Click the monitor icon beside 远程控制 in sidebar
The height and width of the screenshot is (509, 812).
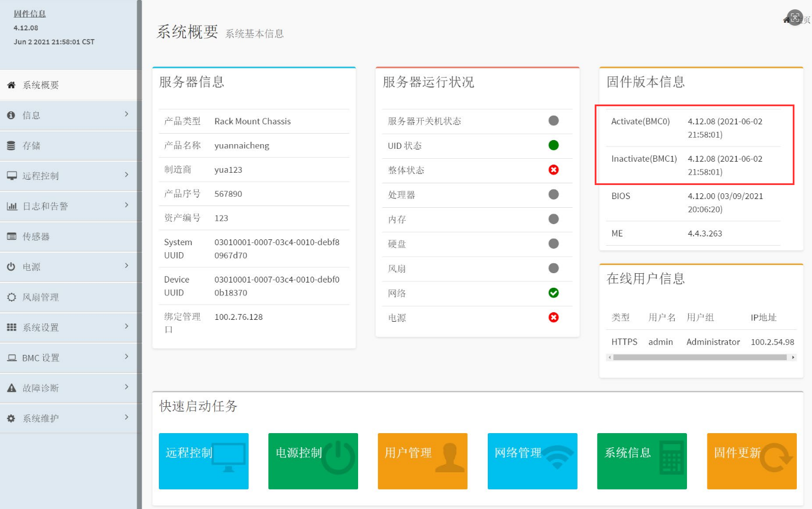12,176
